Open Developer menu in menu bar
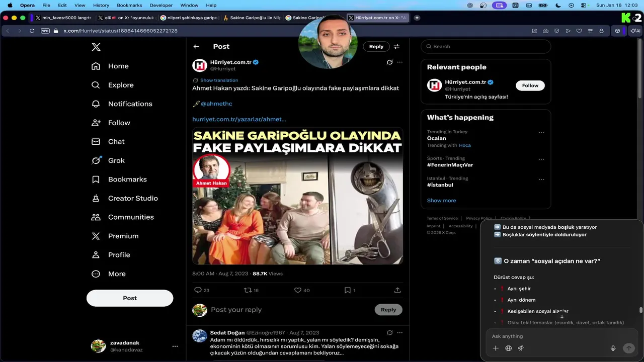 (x=161, y=5)
